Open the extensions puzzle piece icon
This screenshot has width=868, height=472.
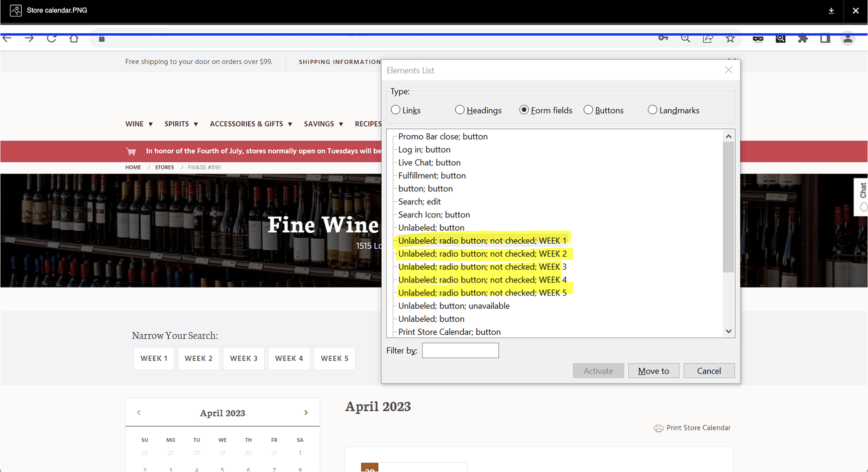pyautogui.click(x=803, y=38)
